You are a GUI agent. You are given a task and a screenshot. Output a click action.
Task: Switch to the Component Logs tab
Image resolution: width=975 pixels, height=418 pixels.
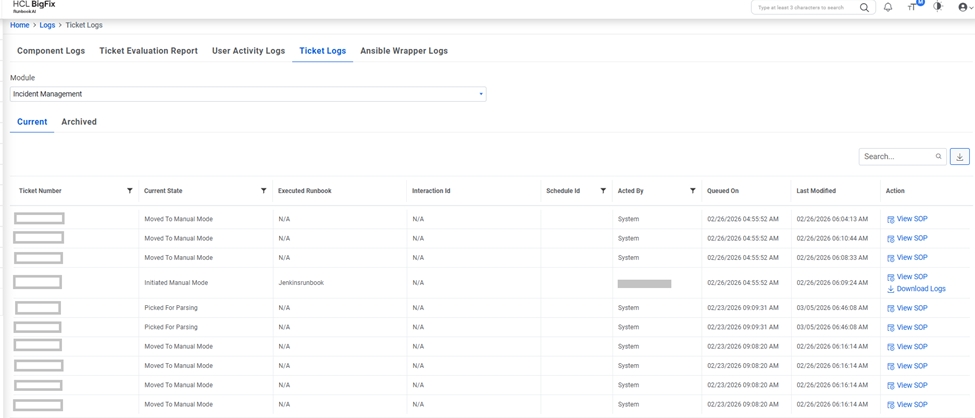[x=51, y=51]
